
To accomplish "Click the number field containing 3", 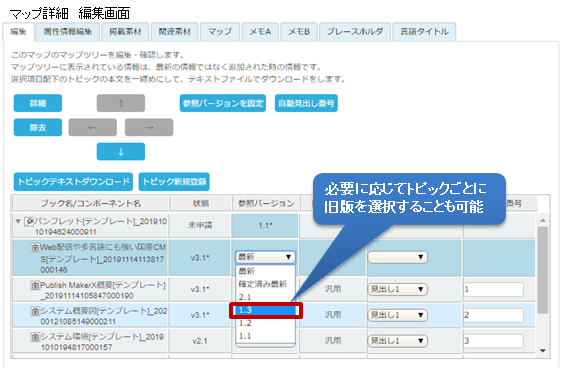I will click(x=493, y=341).
